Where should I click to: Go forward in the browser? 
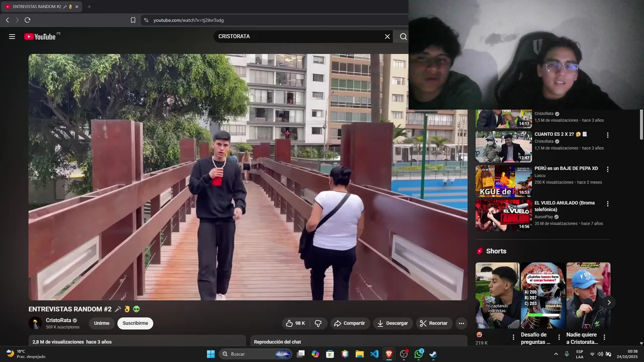(x=17, y=20)
